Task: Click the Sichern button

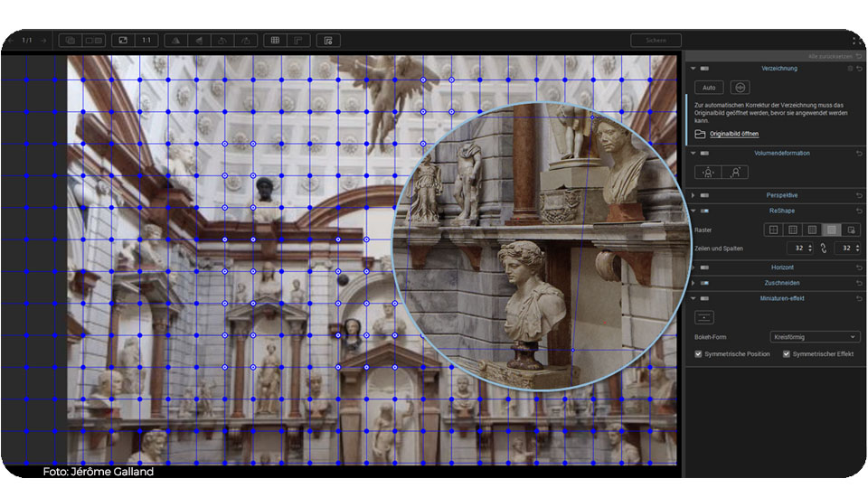Action: [x=656, y=41]
